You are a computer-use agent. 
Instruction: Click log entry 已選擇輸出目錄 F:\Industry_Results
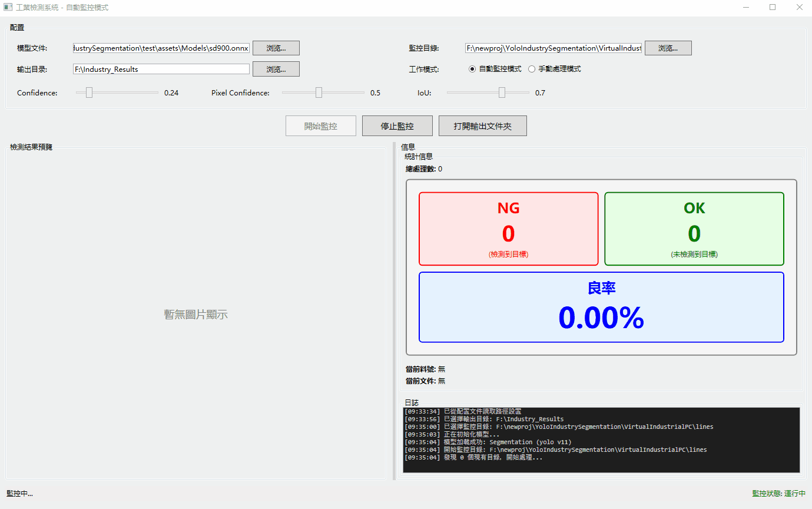tap(484, 419)
